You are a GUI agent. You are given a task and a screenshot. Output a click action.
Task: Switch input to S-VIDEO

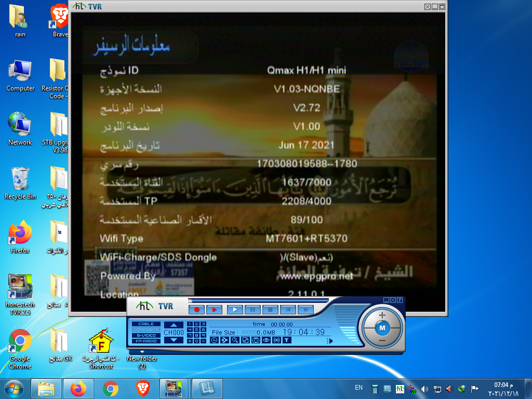coord(146,335)
